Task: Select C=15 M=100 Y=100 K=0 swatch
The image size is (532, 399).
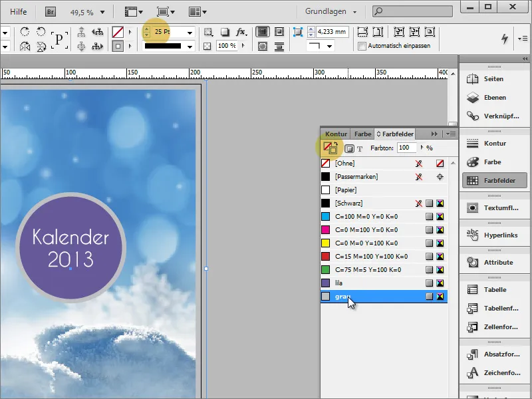Action: [x=384, y=257]
